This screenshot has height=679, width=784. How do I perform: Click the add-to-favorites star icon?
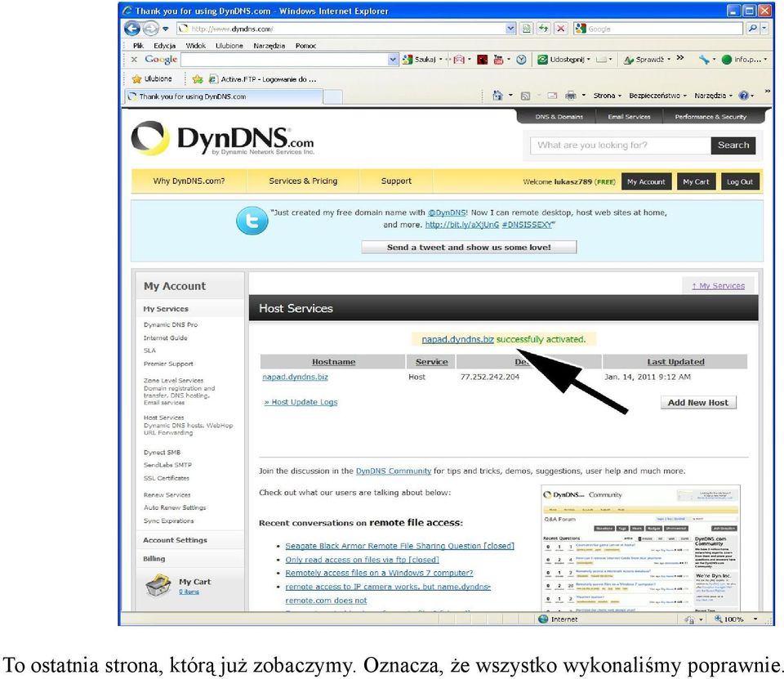click(x=198, y=79)
